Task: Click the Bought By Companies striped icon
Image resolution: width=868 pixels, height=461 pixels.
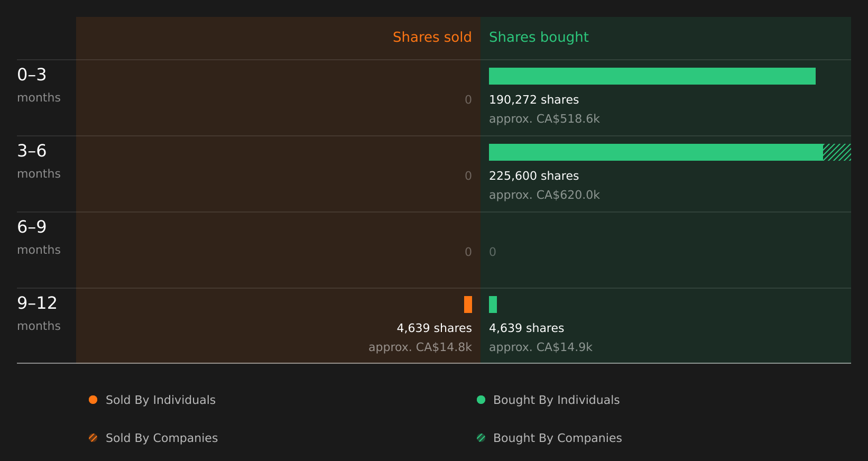Action: [481, 438]
